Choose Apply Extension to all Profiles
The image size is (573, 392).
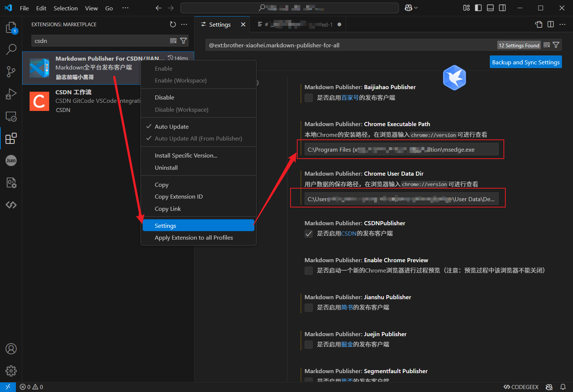point(198,237)
